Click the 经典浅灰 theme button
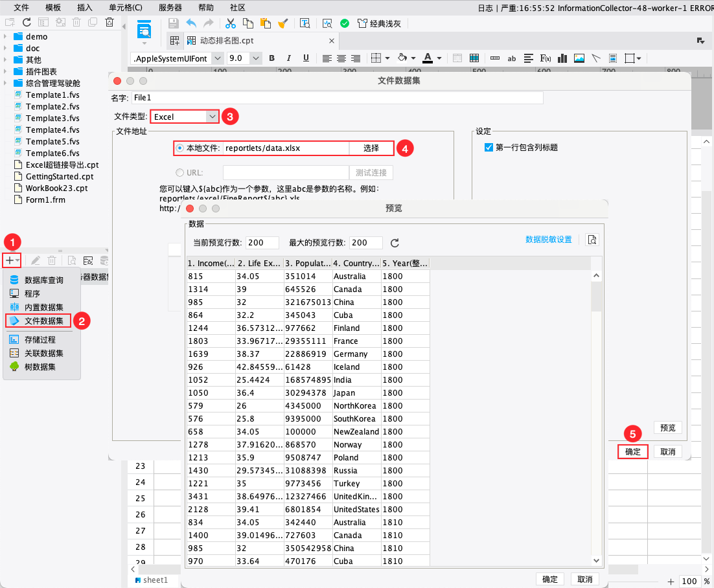The image size is (714, 588). pos(379,24)
